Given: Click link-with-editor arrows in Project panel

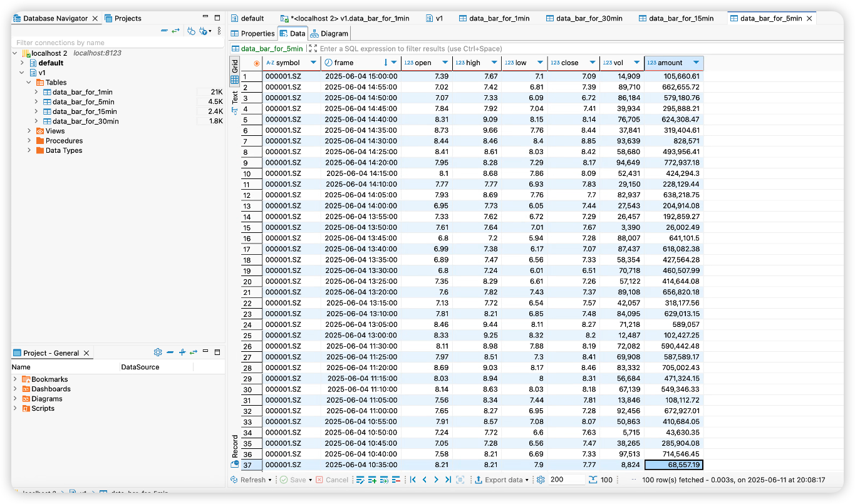Looking at the screenshot, I should click(x=194, y=352).
